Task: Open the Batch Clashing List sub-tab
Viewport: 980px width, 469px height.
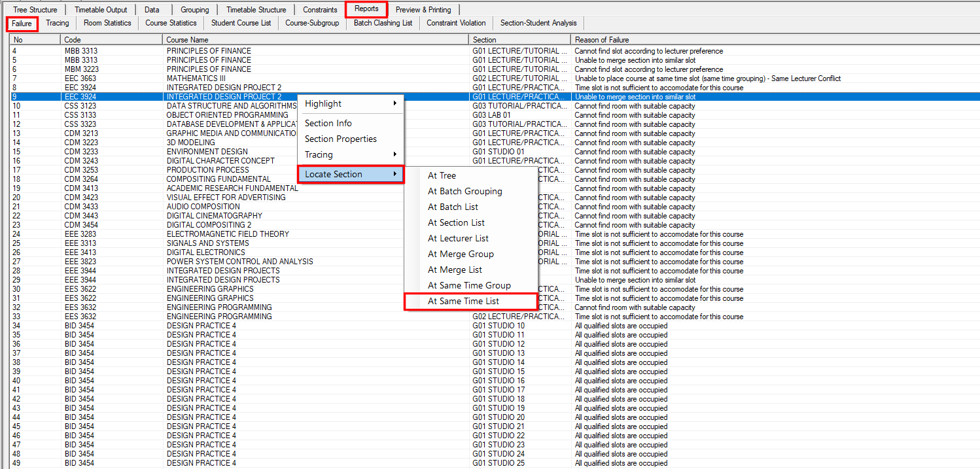Action: (x=383, y=23)
